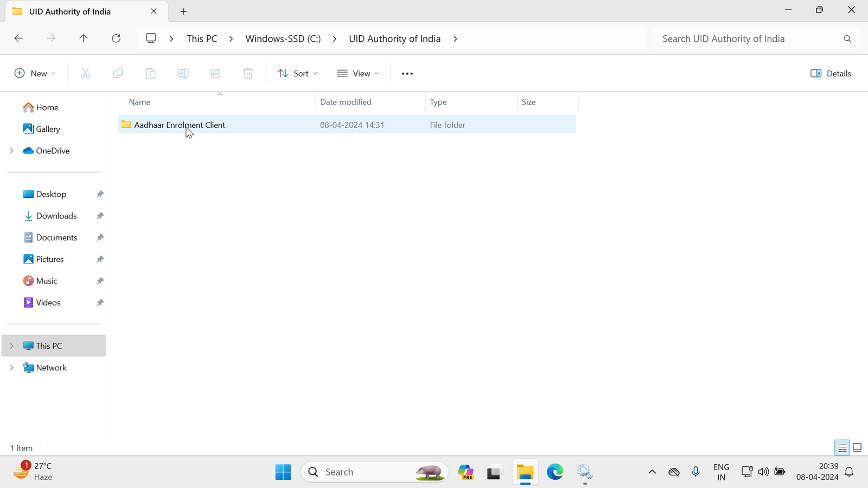Click the Share icon in toolbar
Image resolution: width=868 pixels, height=488 pixels.
point(215,73)
